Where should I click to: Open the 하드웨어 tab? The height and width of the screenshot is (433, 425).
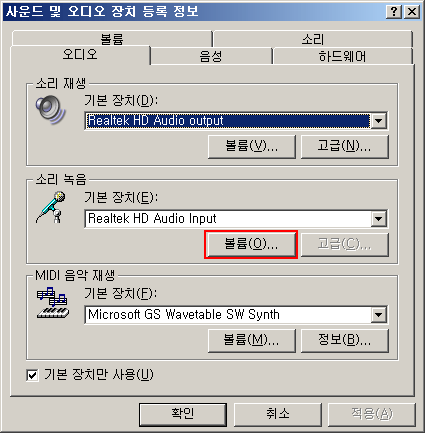point(343,56)
